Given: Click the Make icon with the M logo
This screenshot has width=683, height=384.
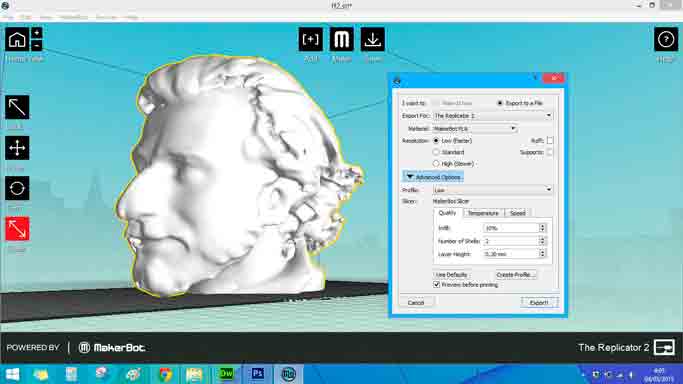Looking at the screenshot, I should (342, 40).
